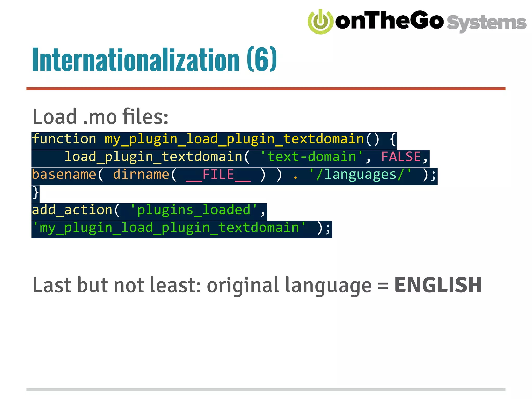Click the load_plugin_textdomain( call
532x399 pixels.
click(157, 157)
